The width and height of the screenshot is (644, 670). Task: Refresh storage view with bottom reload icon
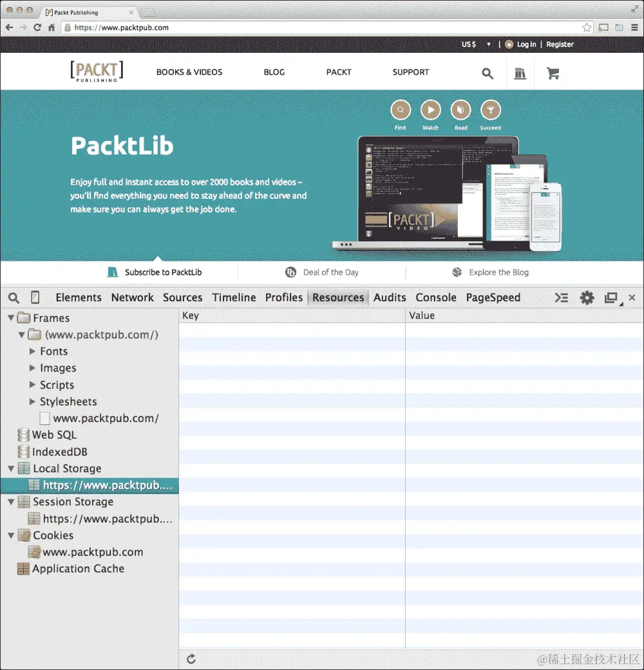tap(191, 659)
